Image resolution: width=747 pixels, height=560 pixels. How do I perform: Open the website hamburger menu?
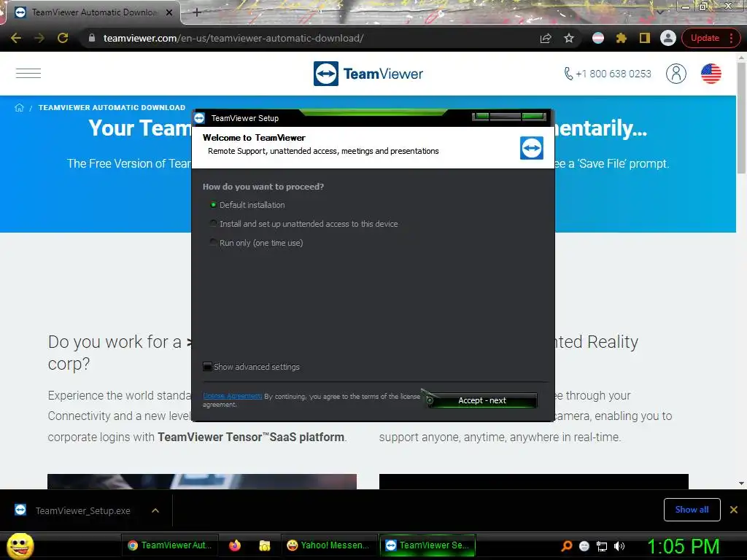(x=28, y=74)
